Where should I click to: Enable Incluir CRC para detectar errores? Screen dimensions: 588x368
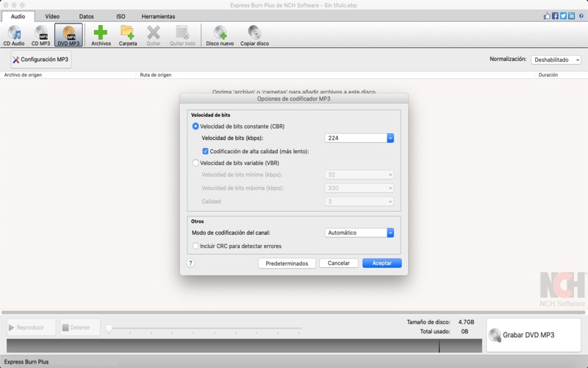(x=196, y=246)
